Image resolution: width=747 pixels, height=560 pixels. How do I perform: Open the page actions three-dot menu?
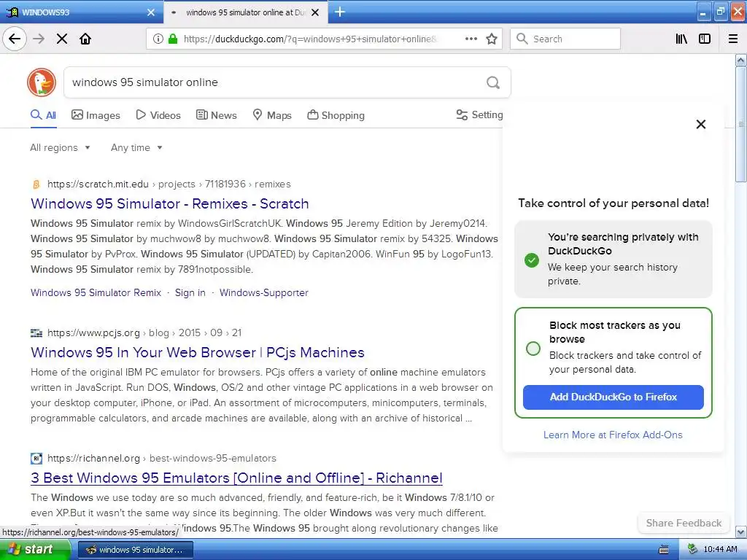(471, 39)
